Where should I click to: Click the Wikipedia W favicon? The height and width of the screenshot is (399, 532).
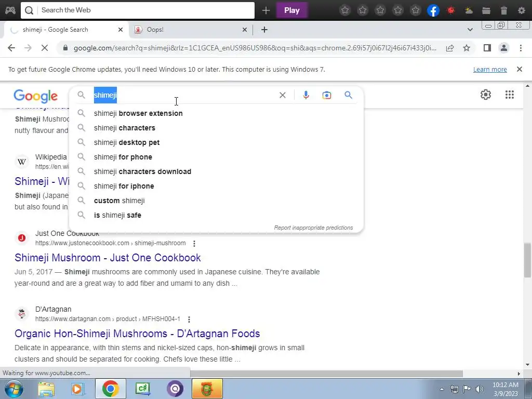pos(22,162)
